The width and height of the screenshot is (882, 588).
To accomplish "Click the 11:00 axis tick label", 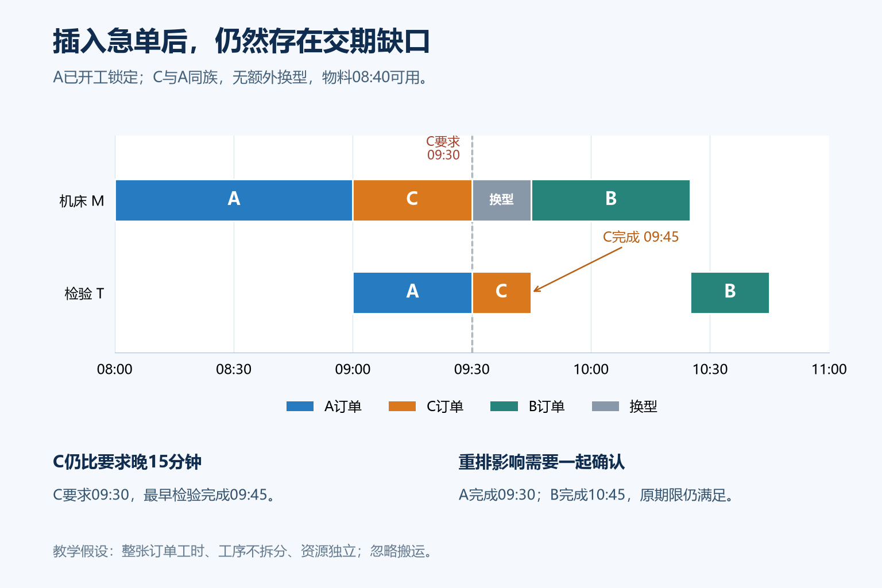I will (829, 369).
